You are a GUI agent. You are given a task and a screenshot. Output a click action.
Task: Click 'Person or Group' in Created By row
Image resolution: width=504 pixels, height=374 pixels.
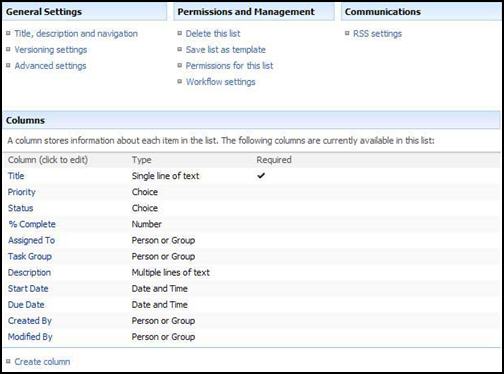[x=163, y=321]
